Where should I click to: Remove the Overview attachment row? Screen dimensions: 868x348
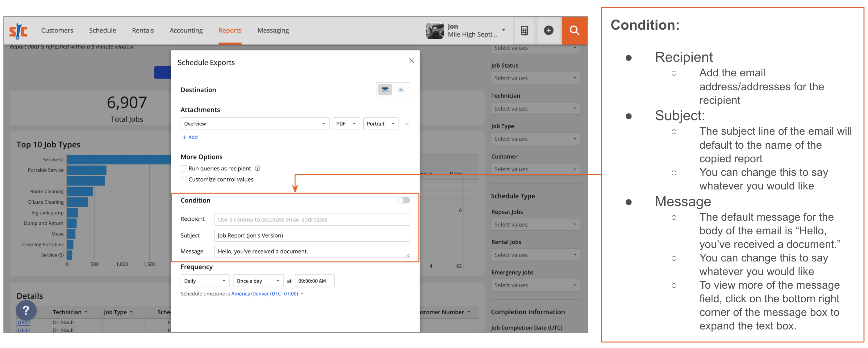click(407, 124)
